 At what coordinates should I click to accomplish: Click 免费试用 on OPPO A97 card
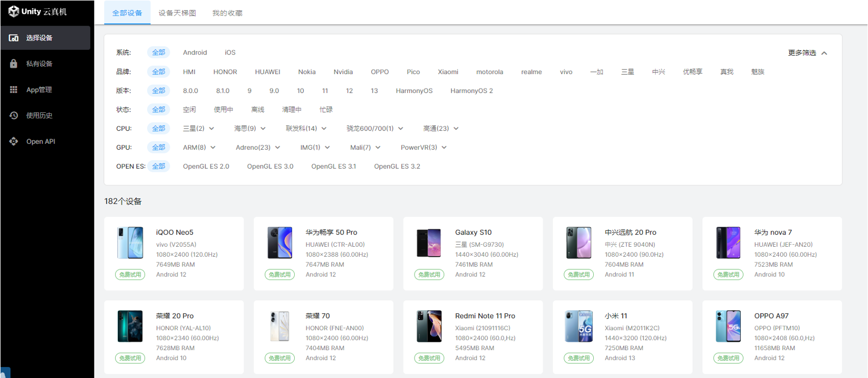(728, 358)
